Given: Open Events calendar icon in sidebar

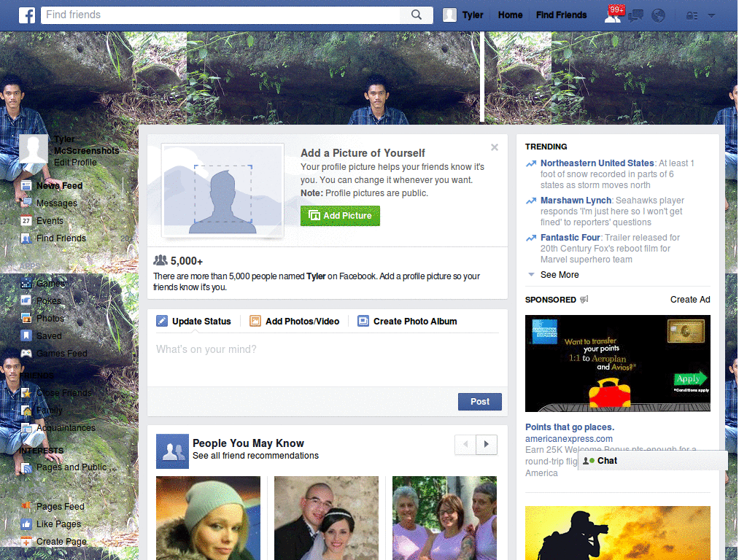Looking at the screenshot, I should click(x=26, y=221).
